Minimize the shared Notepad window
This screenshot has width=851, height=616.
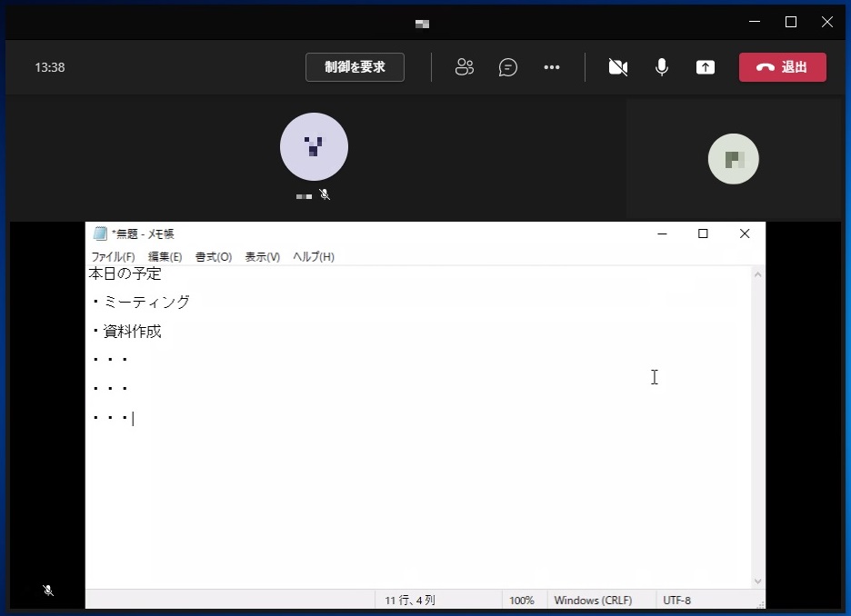coord(662,233)
